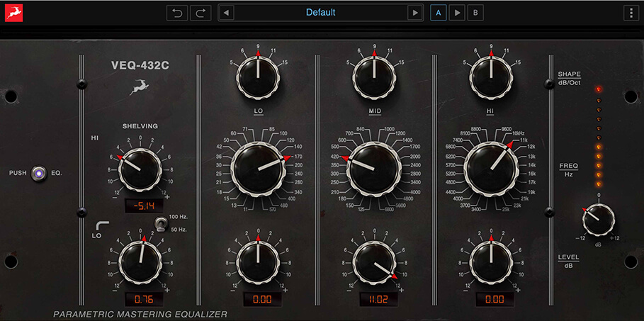644x321 pixels.
Task: Click the LO band level knob
Action: click(258, 261)
